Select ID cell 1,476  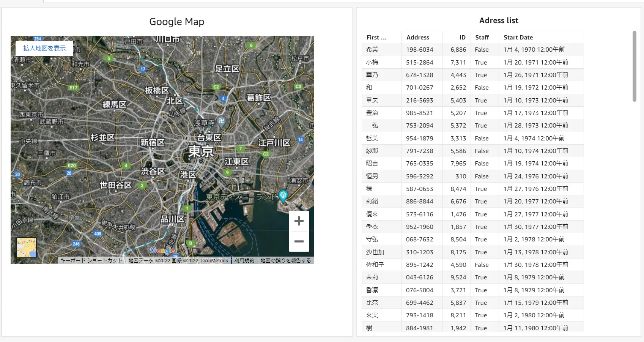click(457, 214)
